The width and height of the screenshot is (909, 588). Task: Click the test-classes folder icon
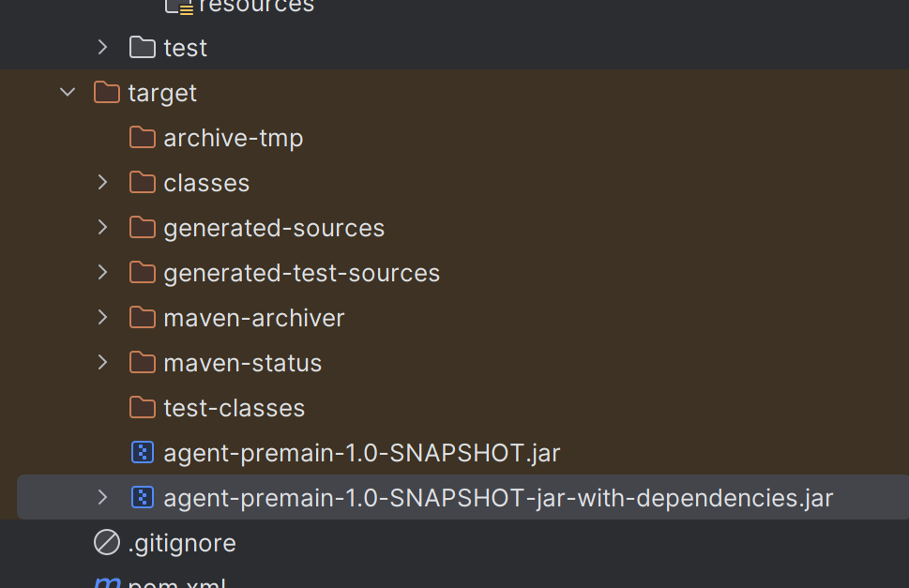pyautogui.click(x=143, y=408)
